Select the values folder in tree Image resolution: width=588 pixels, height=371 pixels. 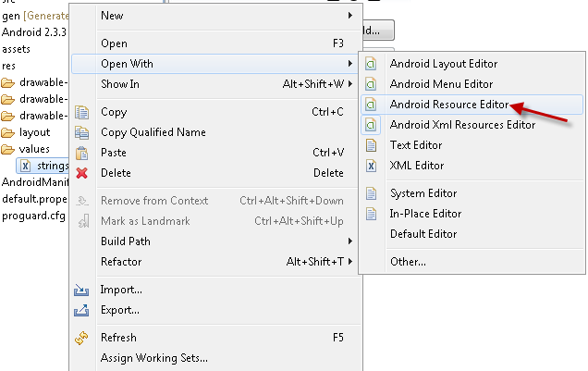(34, 149)
